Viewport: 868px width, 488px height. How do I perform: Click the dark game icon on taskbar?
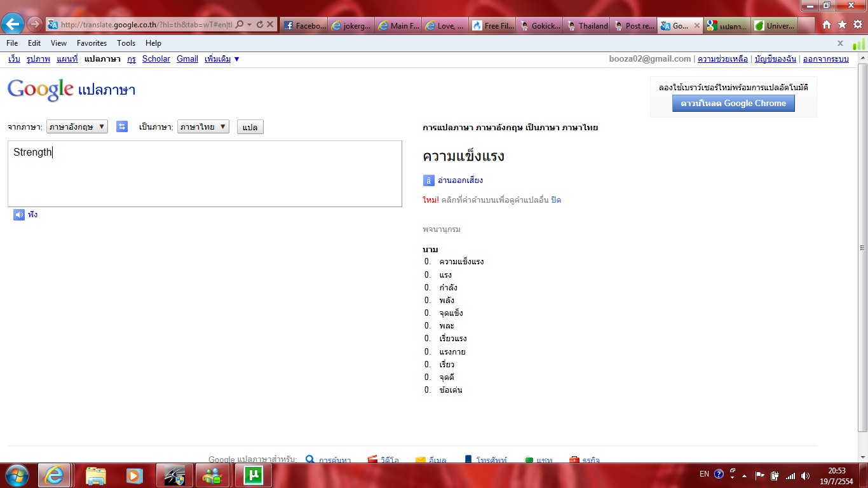[x=173, y=475]
